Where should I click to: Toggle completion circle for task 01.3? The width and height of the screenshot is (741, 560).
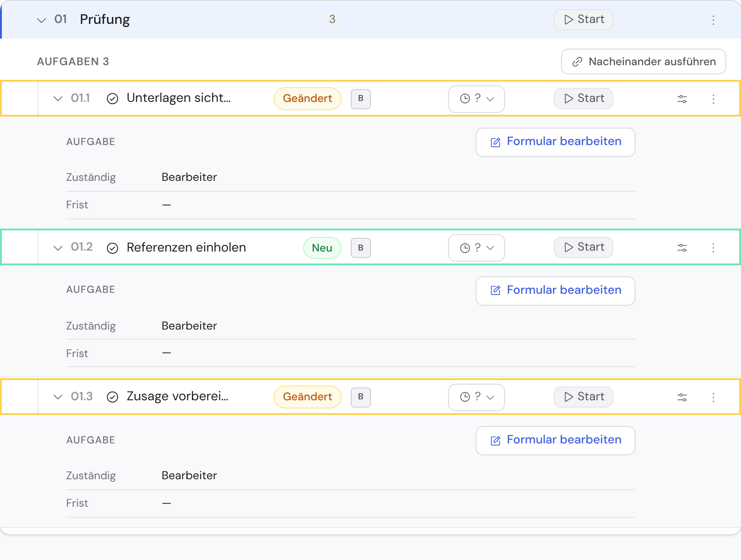112,397
